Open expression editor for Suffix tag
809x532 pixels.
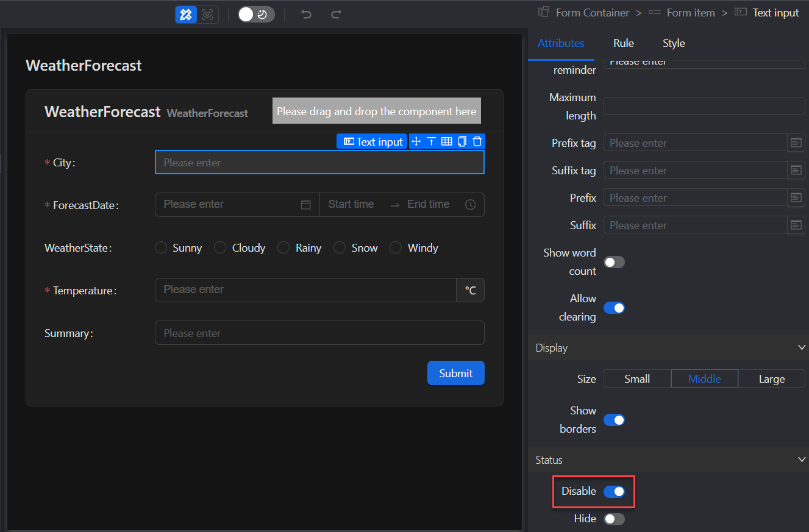coord(796,170)
